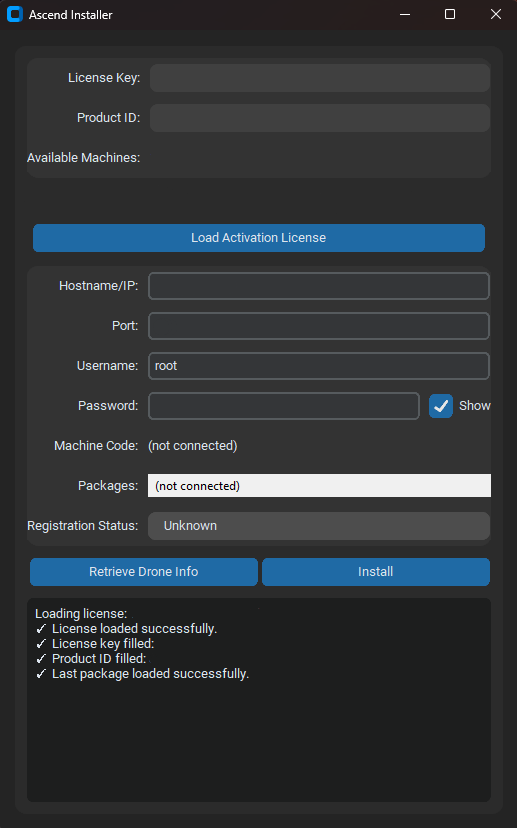Click the Machine Code (not connected) text
The height and width of the screenshot is (828, 517).
click(x=193, y=446)
